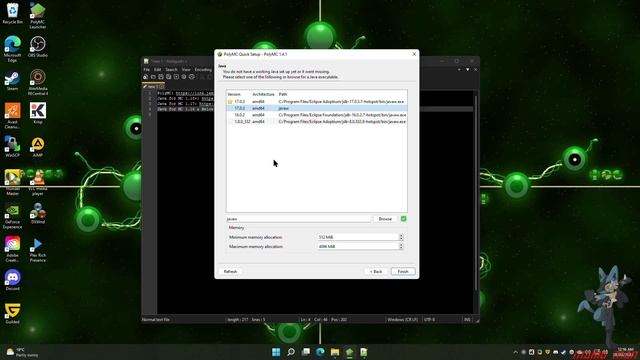Increase minimum memory allocation with up arrow
The width and height of the screenshot is (640, 360).
(401, 236)
